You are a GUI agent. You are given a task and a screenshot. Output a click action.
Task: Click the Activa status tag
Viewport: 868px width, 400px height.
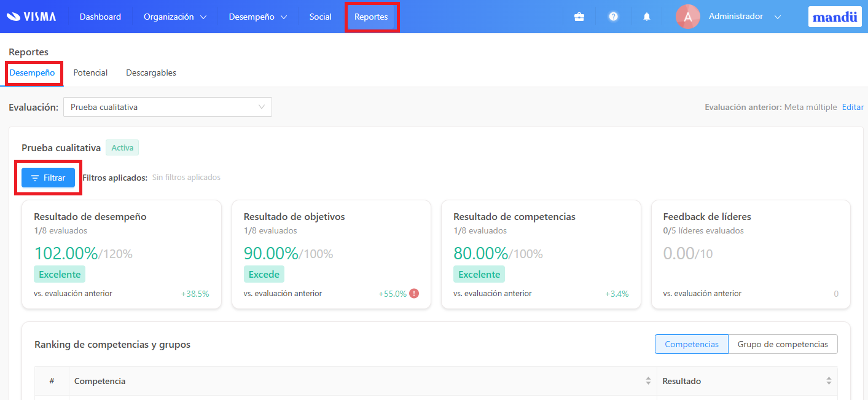coord(122,148)
